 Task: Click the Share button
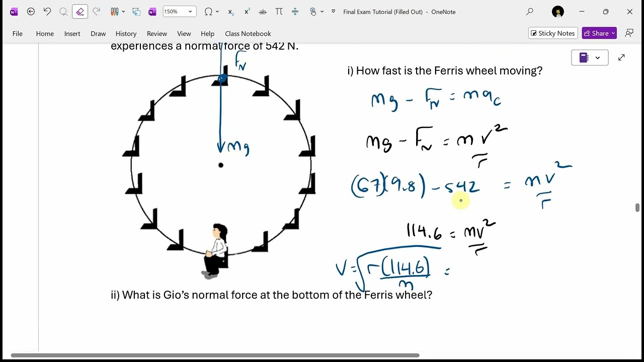coord(599,33)
